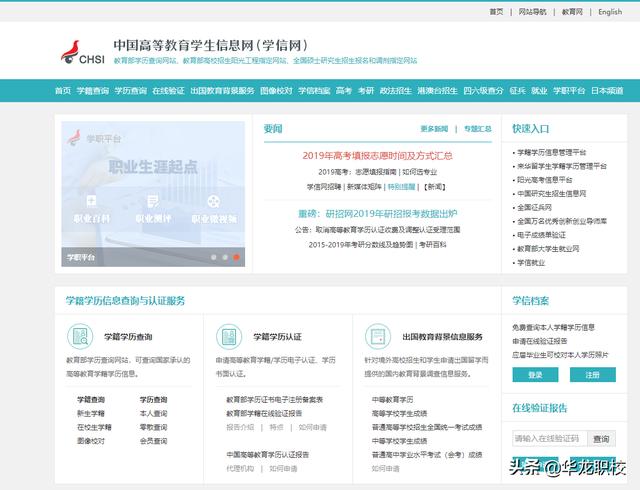
Task: Open 全国万名优秀创新创业导师库 quick link
Action: coord(562,221)
